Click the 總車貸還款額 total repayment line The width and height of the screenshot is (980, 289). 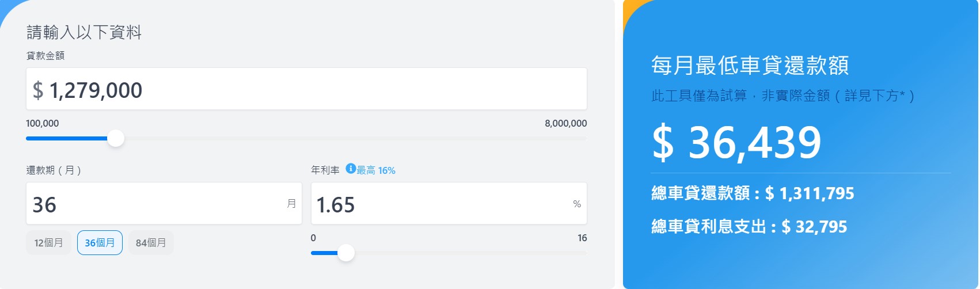753,193
